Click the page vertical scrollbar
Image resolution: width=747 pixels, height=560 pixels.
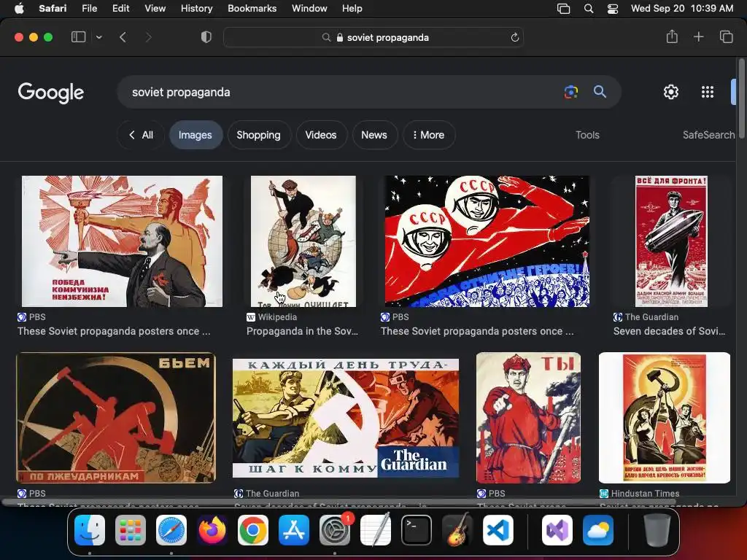click(x=741, y=98)
